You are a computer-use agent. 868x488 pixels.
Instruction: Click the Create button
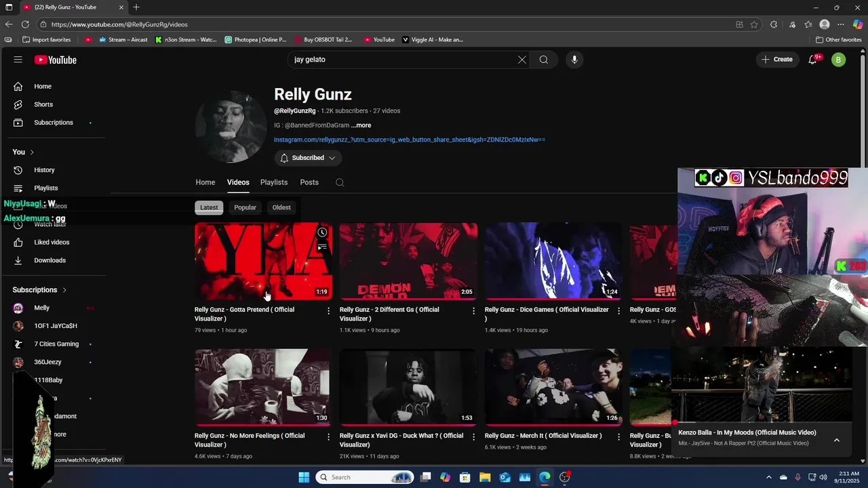click(777, 60)
